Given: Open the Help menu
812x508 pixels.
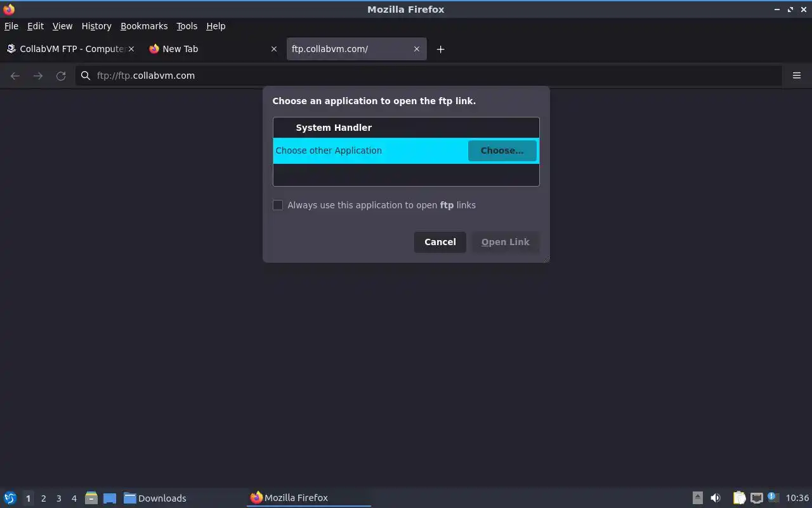Looking at the screenshot, I should (x=216, y=26).
